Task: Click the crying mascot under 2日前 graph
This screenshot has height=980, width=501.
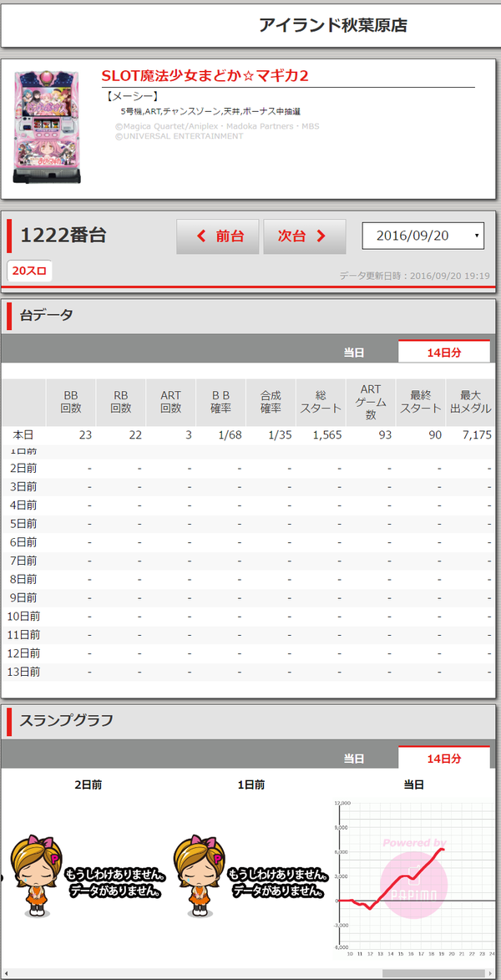Action: click(36, 875)
